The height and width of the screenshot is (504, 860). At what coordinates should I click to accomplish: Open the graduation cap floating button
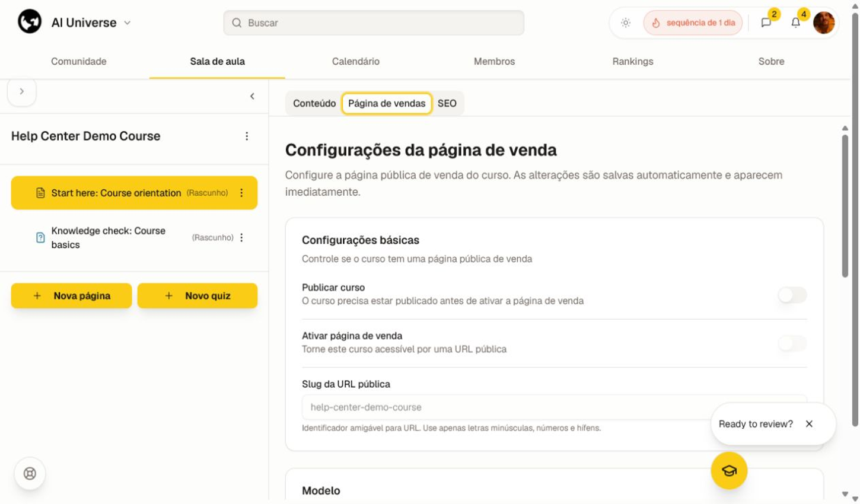(x=729, y=471)
